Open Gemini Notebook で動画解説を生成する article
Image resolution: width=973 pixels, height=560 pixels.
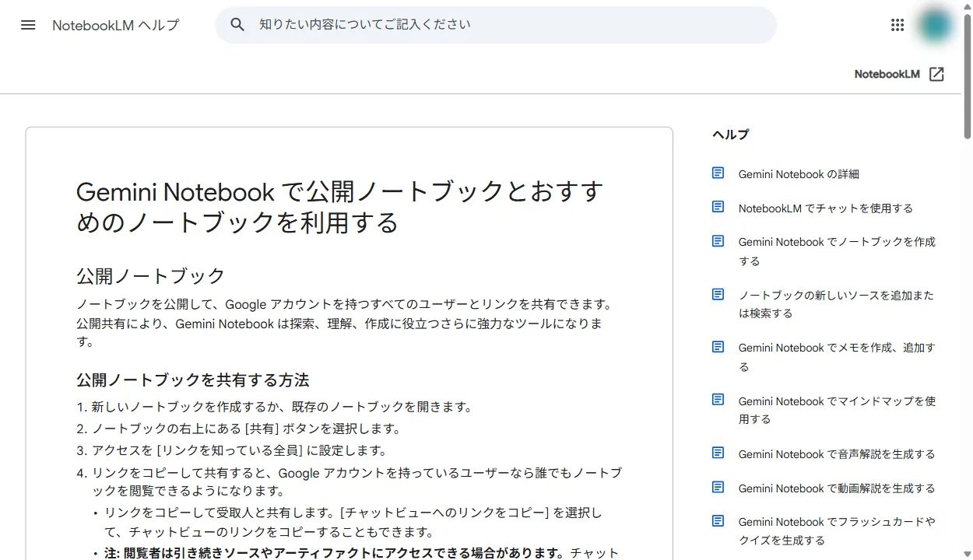[x=837, y=488]
